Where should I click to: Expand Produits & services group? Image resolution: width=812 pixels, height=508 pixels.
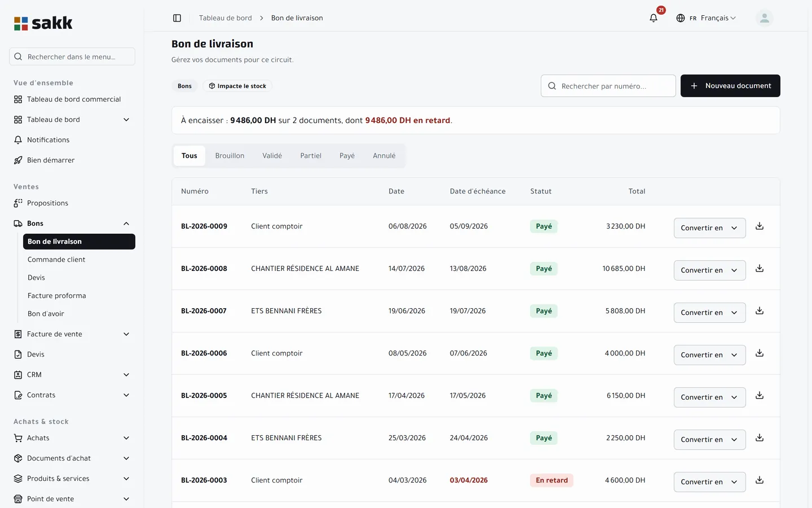click(x=72, y=479)
